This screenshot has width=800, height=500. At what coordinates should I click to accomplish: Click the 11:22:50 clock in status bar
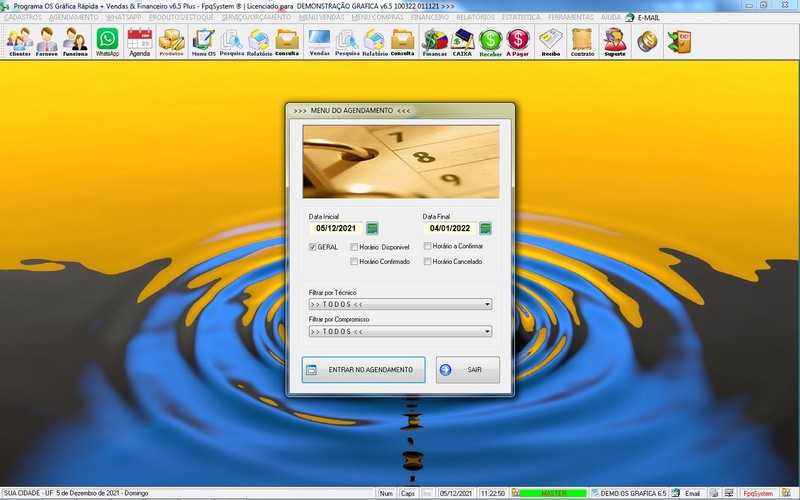493,493
